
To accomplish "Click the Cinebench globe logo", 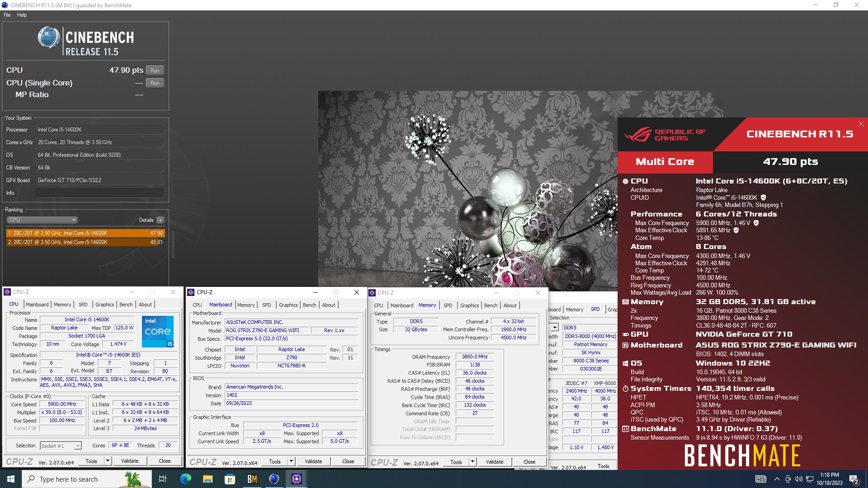I will tap(49, 38).
